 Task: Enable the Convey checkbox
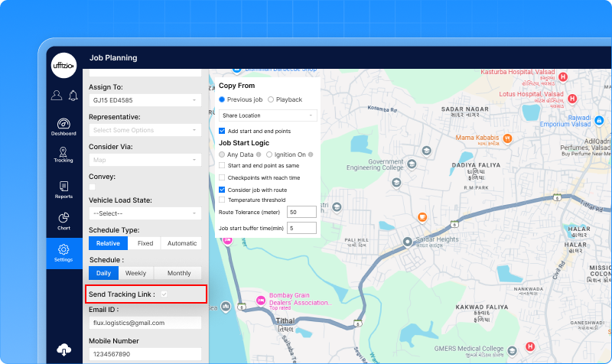tap(93, 186)
